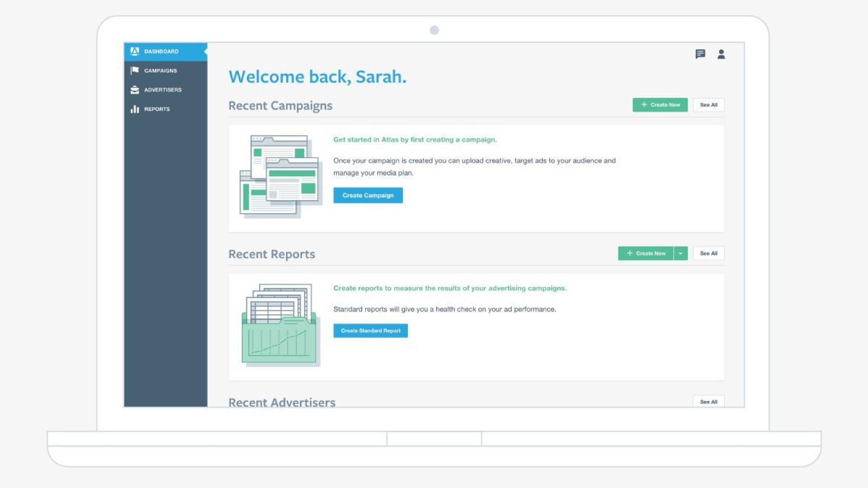
Task: Click Create New under Recent Reports
Action: pos(645,253)
